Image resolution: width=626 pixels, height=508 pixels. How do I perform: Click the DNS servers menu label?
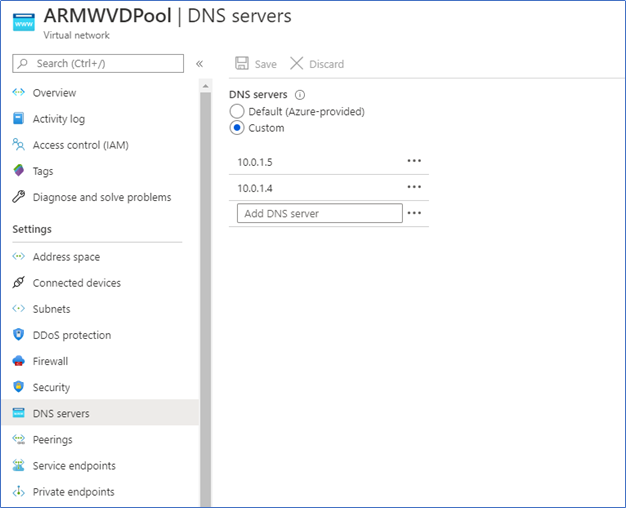[61, 413]
